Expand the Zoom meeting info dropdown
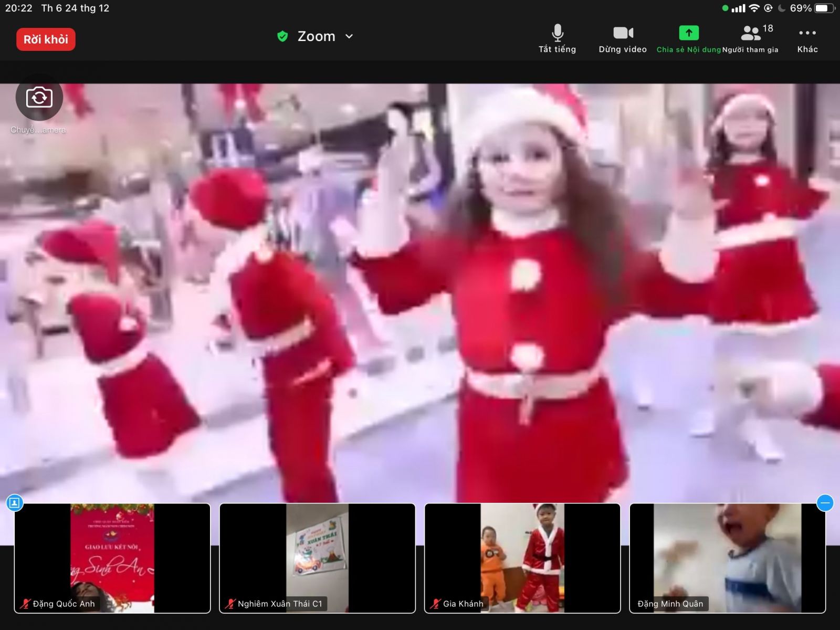840x630 pixels. coord(349,36)
